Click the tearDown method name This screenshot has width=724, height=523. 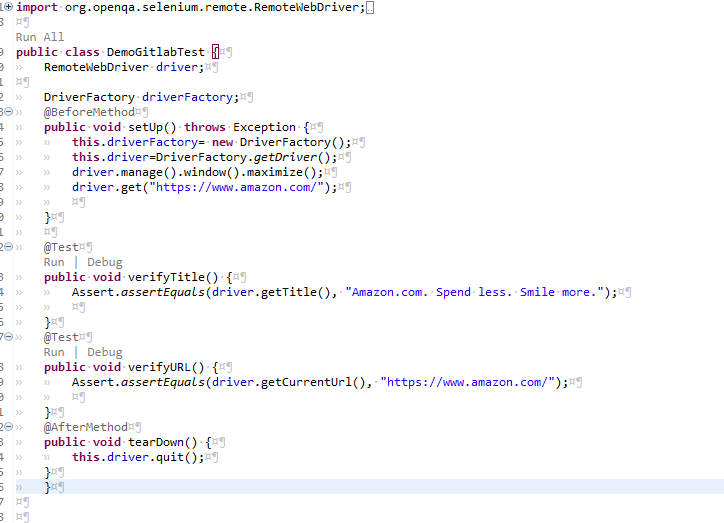coord(156,442)
